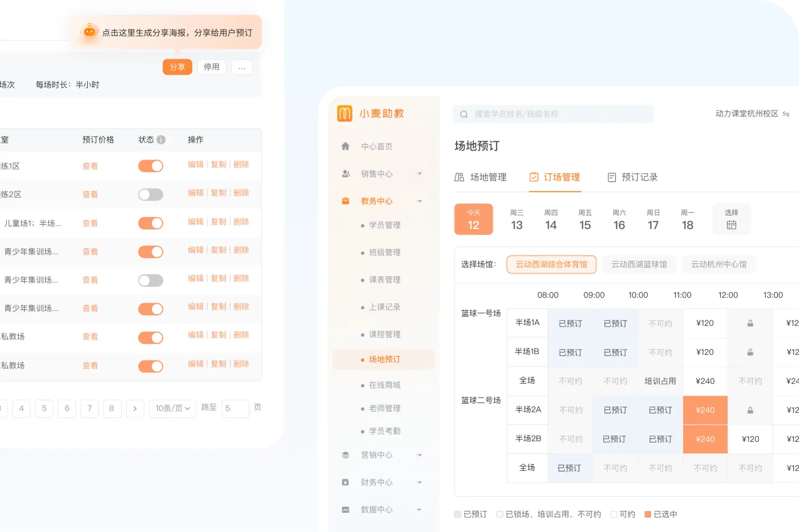This screenshot has width=799, height=532.
Task: Toggle status switch in 练1区 row
Action: 151,166
